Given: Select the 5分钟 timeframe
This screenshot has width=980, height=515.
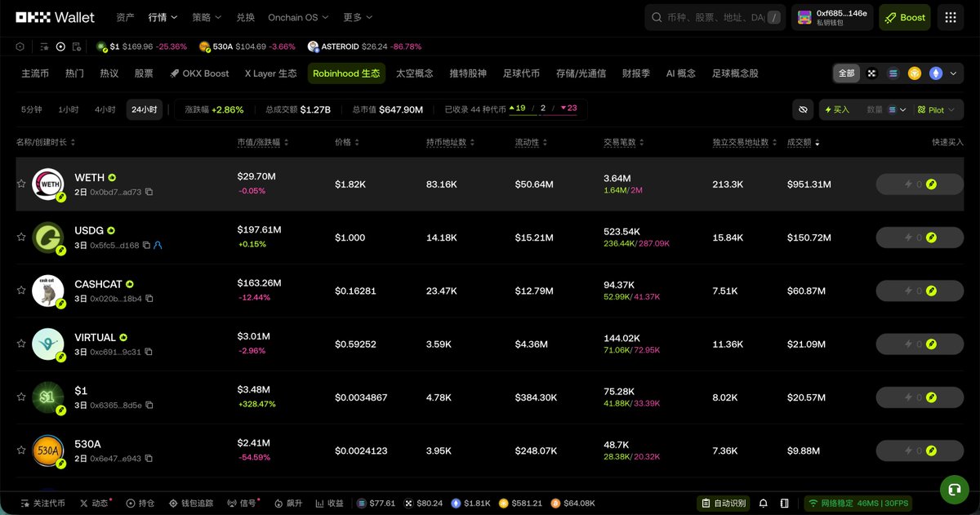Looking at the screenshot, I should click(31, 109).
